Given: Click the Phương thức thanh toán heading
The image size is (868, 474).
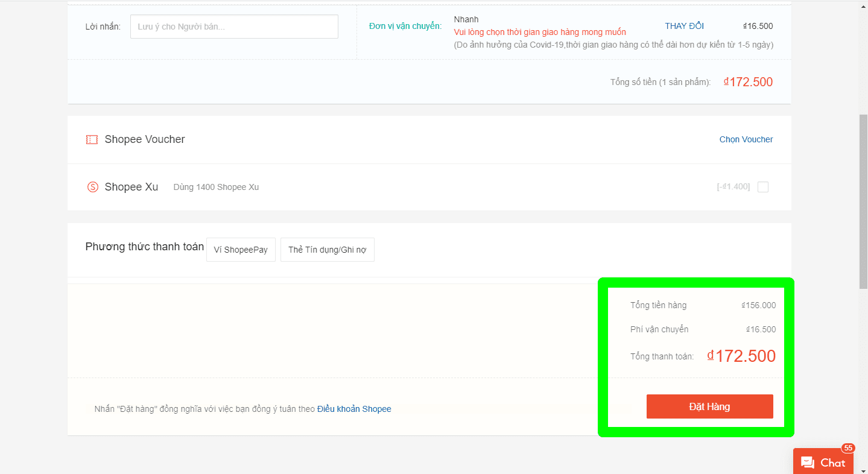Looking at the screenshot, I should coord(145,247).
